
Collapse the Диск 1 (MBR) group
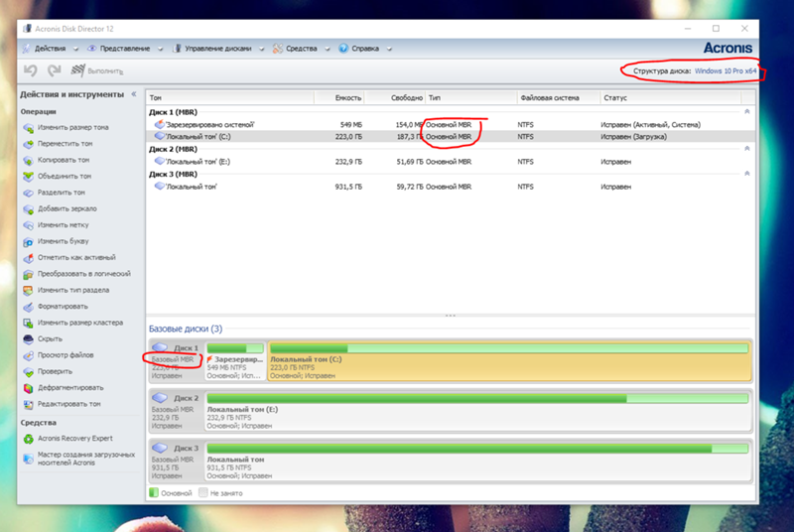point(747,112)
